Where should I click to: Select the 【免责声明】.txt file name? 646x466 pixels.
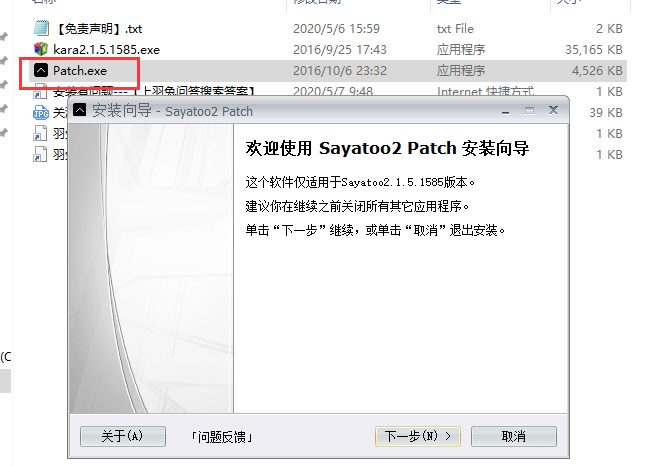pos(98,29)
